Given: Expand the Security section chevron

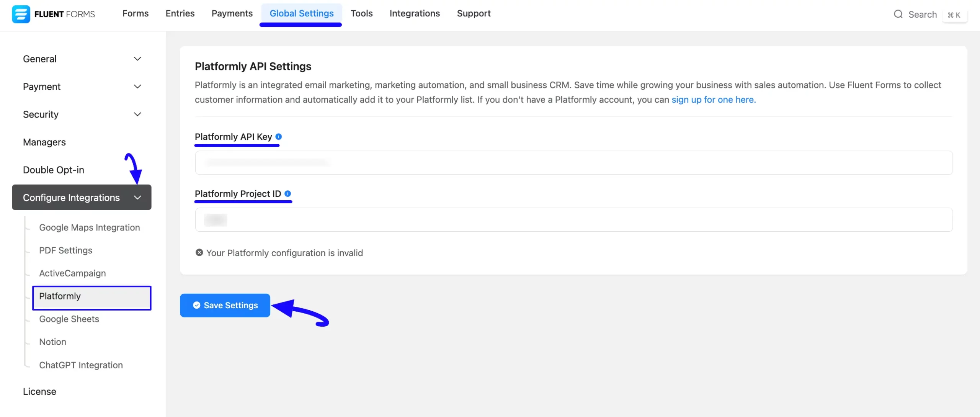Looking at the screenshot, I should click(x=137, y=114).
